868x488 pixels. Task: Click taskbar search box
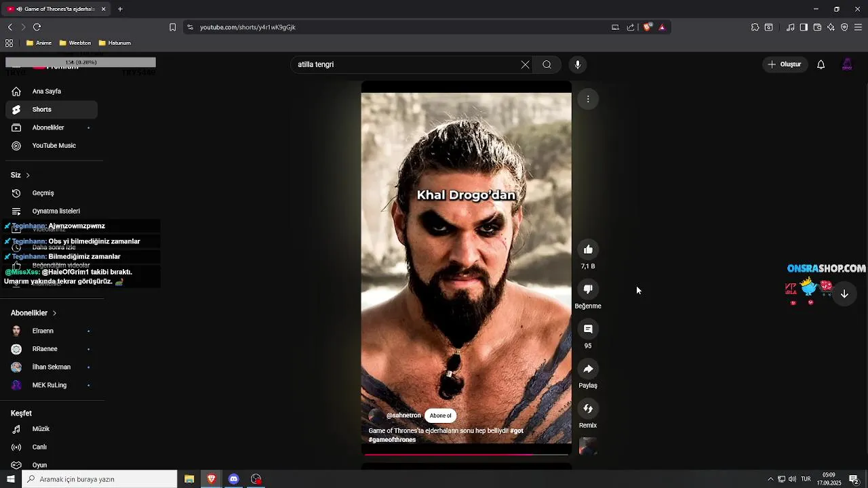99,479
